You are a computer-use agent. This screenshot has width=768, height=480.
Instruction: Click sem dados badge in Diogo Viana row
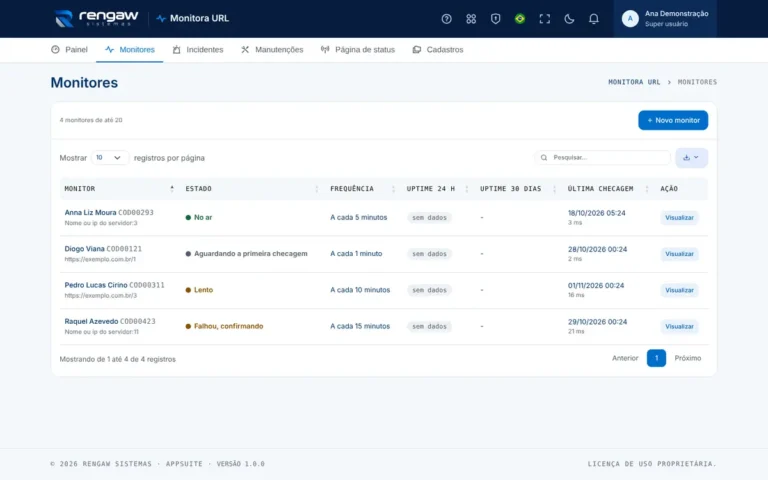429,254
